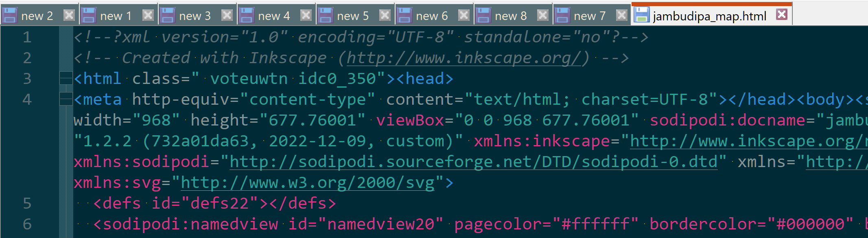This screenshot has width=868, height=238.
Task: Close the new 4 tab
Action: point(306,15)
